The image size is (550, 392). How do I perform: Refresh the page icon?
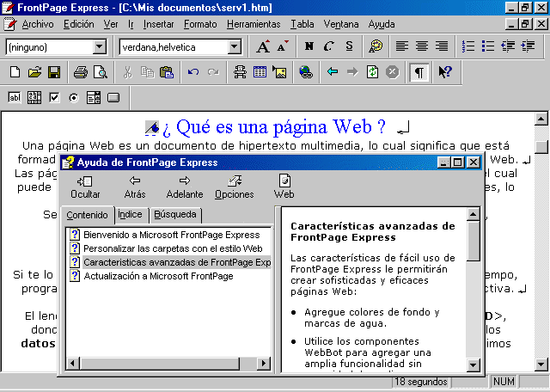pos(372,72)
